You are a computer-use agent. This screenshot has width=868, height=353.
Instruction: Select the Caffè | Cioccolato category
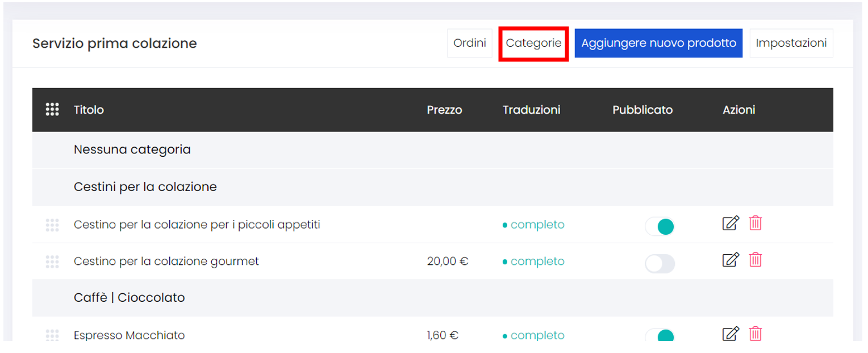(433, 298)
